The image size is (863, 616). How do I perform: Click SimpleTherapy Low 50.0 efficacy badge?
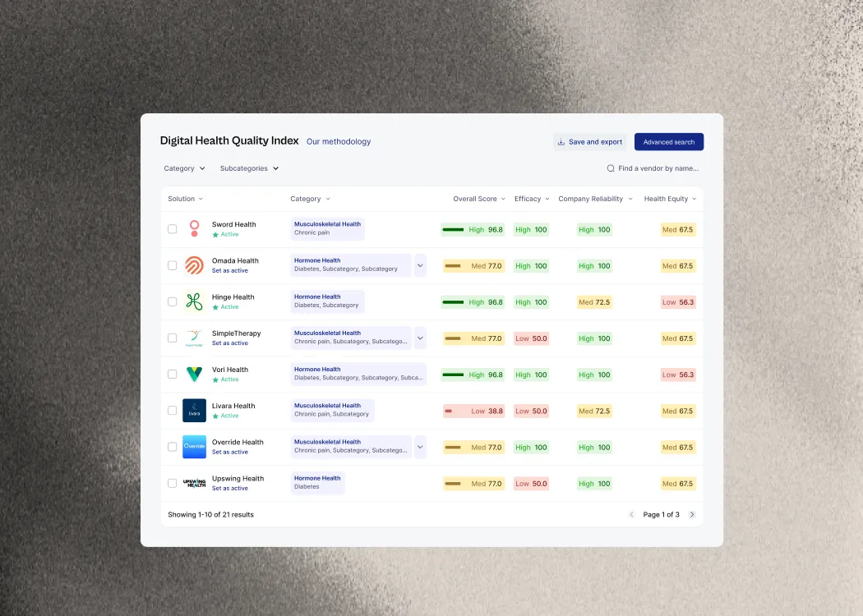pos(531,338)
